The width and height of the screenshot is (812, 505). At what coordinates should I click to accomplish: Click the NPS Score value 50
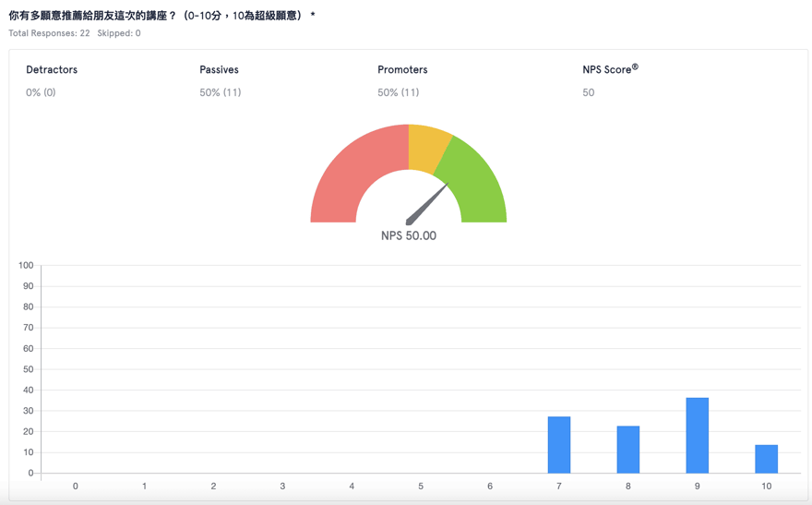[x=589, y=92]
